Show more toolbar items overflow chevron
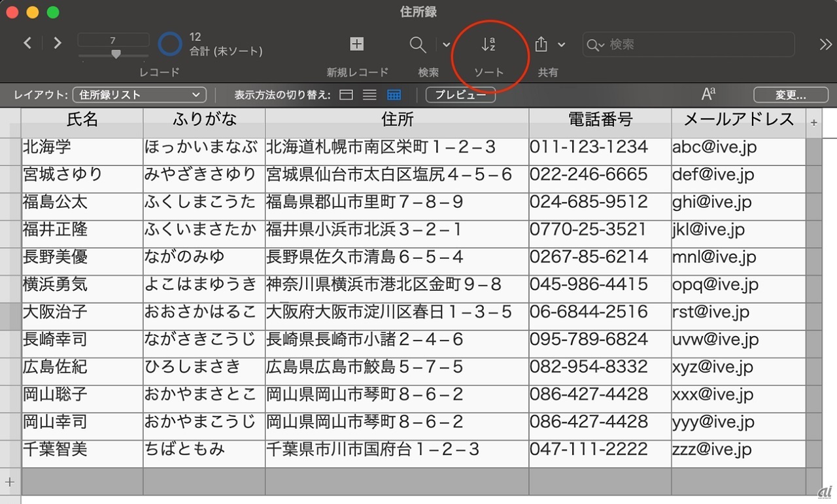The image size is (837, 504). click(825, 44)
